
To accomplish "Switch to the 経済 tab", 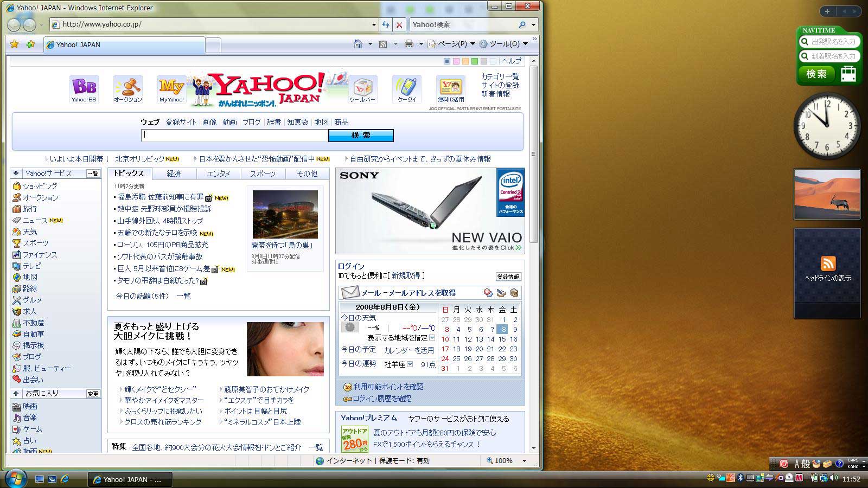I will (x=174, y=174).
